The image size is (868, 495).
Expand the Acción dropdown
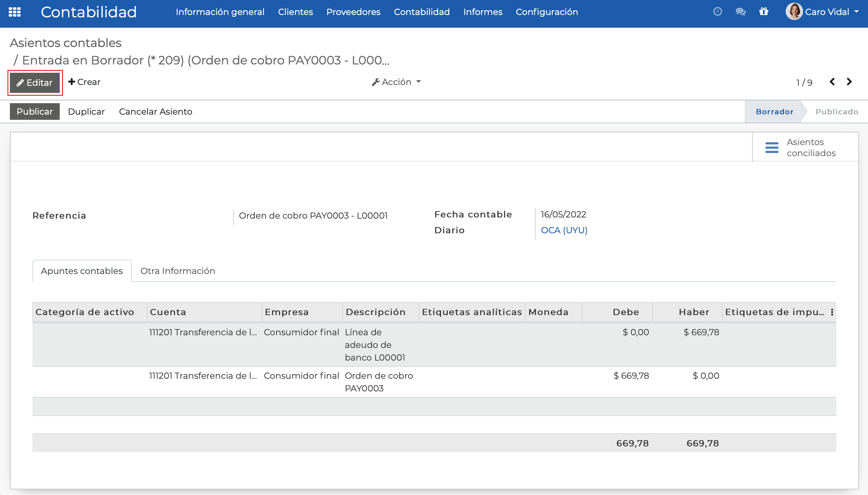pos(396,82)
